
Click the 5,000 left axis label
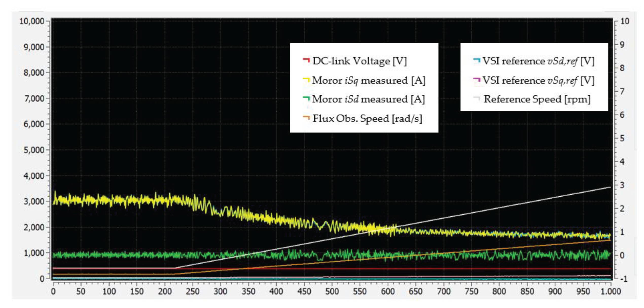click(x=34, y=150)
